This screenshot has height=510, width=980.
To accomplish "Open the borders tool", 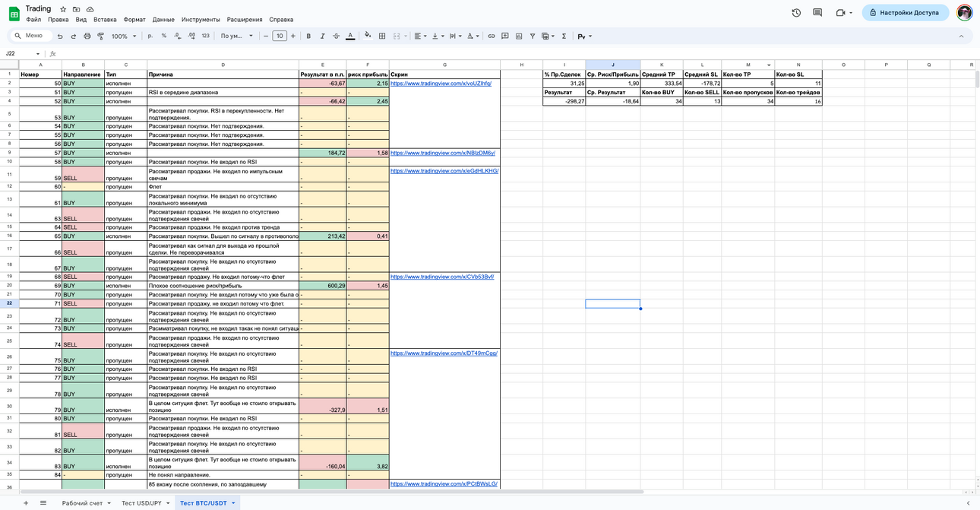I will click(x=382, y=36).
